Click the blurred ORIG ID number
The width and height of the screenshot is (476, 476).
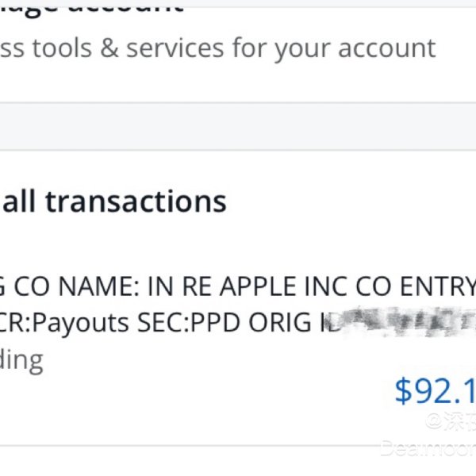397,324
